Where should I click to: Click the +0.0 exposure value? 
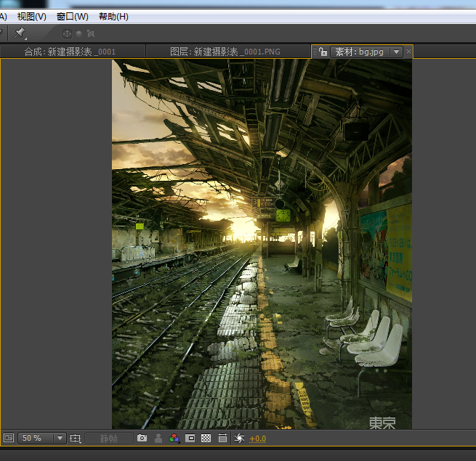[x=258, y=438]
